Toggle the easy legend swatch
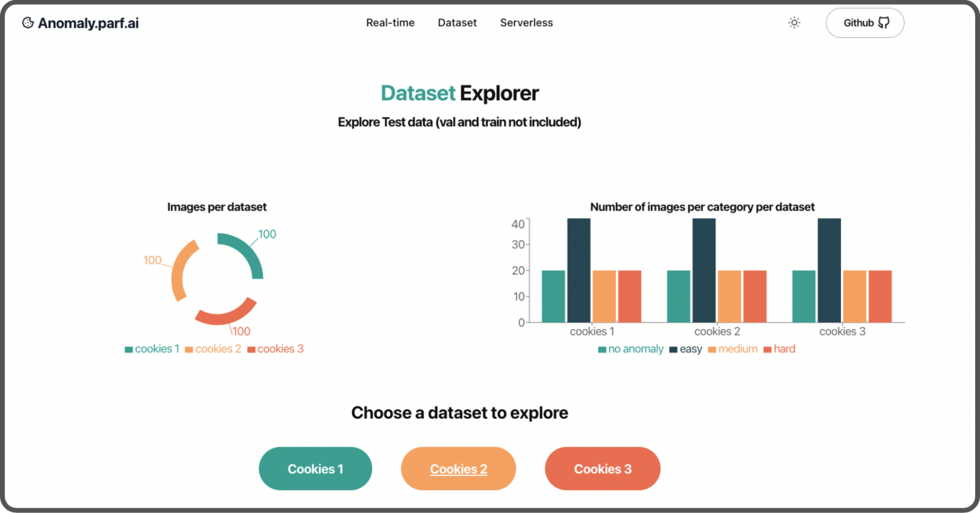Screen dimensions: 980x513 [x=673, y=350]
